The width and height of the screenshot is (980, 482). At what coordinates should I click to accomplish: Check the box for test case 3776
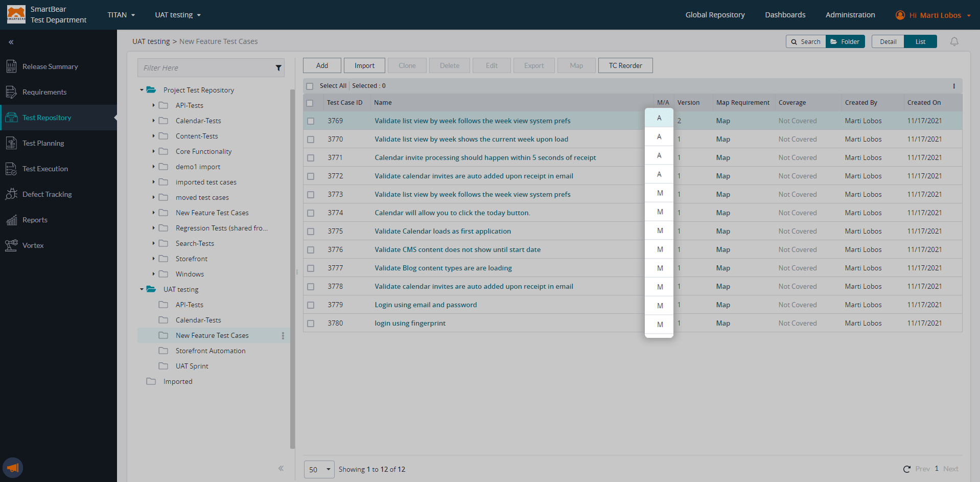pyautogui.click(x=311, y=250)
